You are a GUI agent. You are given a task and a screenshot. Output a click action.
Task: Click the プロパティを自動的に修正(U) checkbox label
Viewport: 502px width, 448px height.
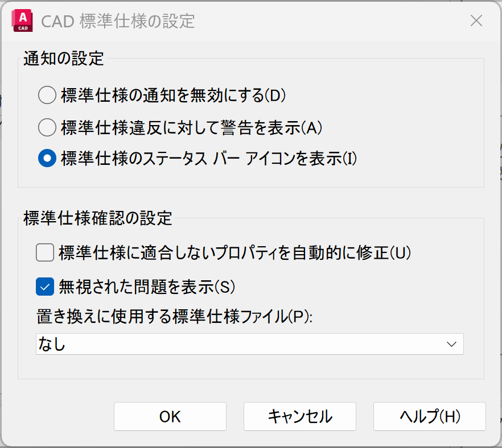point(234,252)
